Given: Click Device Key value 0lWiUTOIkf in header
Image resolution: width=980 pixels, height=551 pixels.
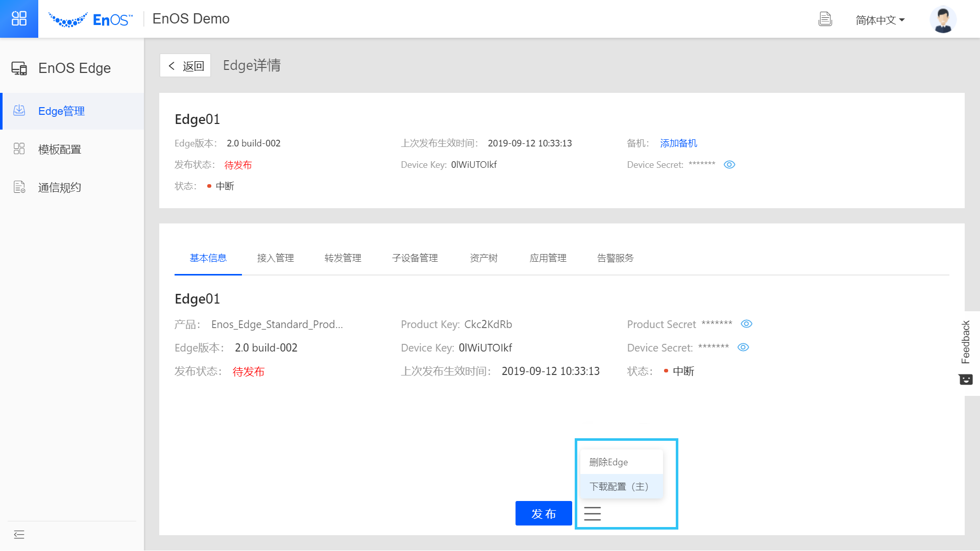Looking at the screenshot, I should click(x=474, y=165).
